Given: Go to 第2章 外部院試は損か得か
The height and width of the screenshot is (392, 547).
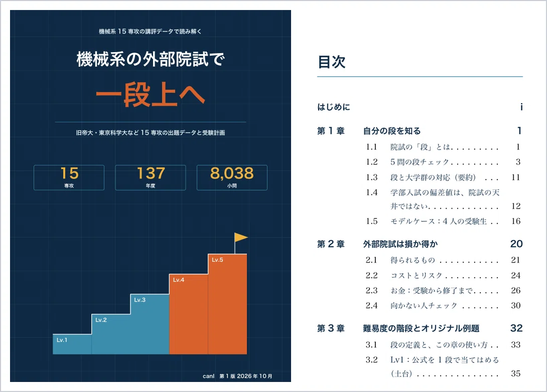Looking at the screenshot, I should 420,244.
